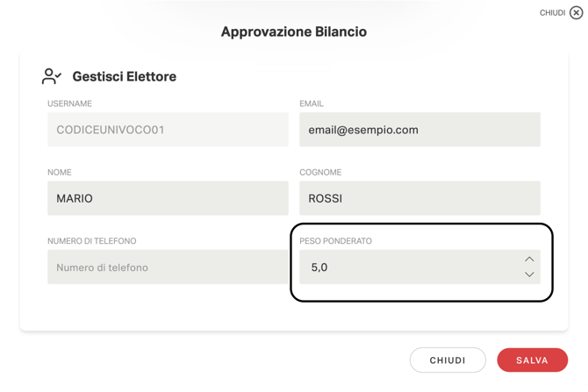The width and height of the screenshot is (588, 392).
Task: Click the NUMERO DI TELEFONO label
Action: [92, 241]
